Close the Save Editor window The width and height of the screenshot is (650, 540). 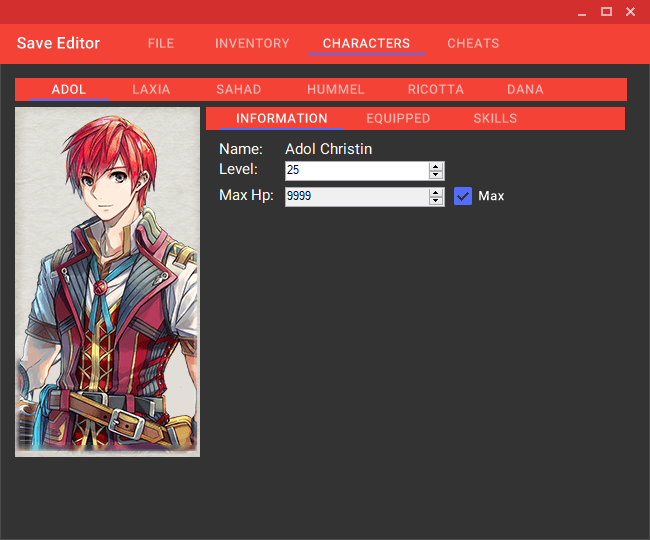click(631, 12)
